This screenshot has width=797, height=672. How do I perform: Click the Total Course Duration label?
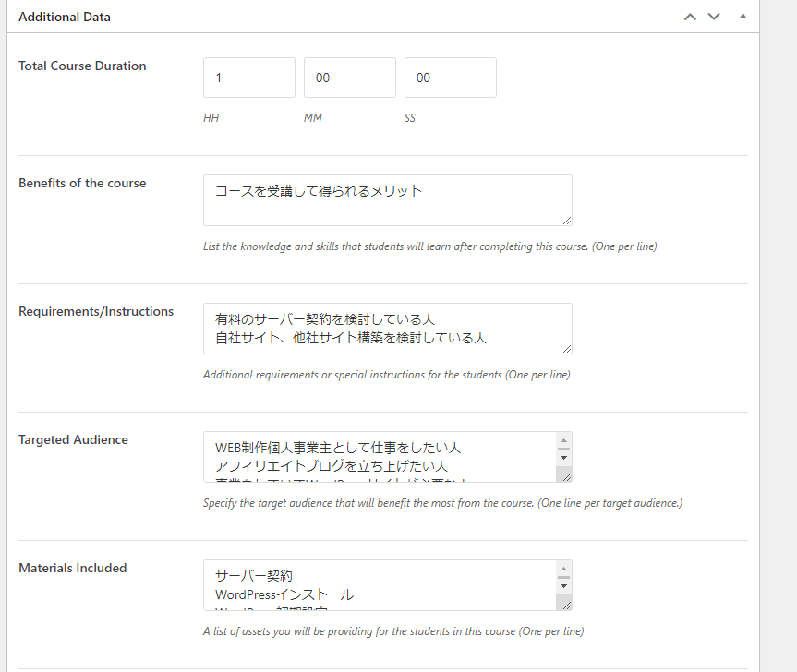click(x=82, y=66)
